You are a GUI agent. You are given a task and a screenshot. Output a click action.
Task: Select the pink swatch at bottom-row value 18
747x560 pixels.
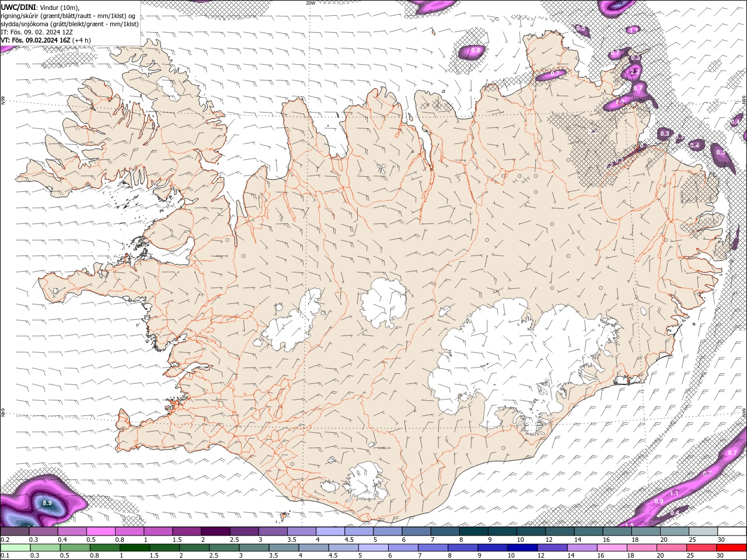tap(641, 548)
